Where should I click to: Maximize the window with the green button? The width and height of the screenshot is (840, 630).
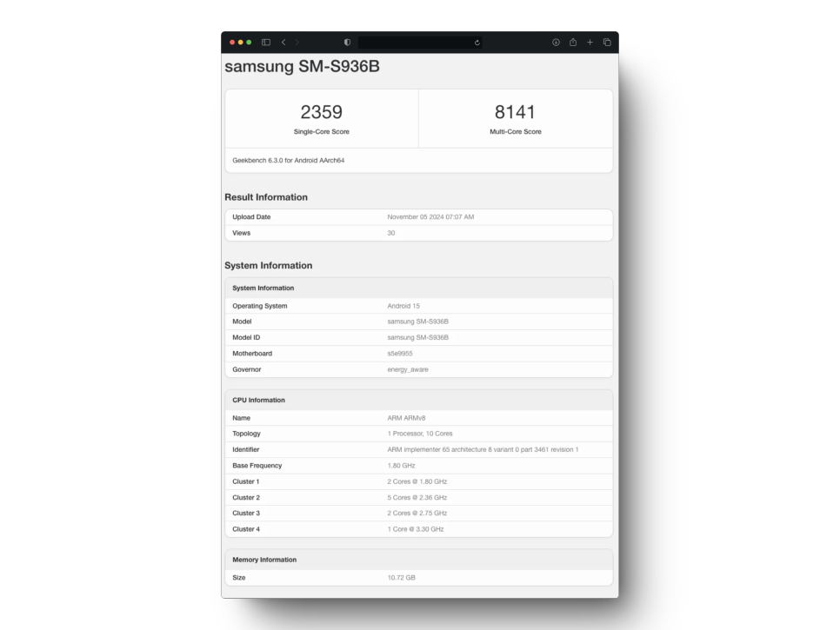point(249,43)
